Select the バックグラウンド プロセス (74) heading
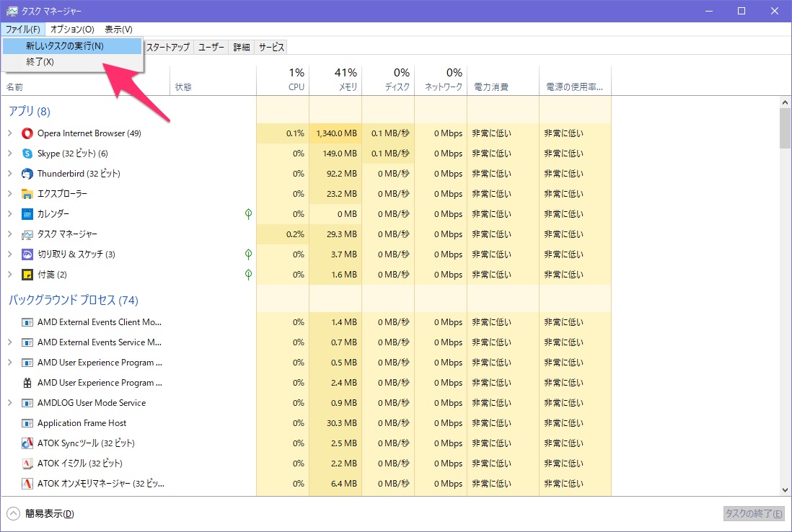Viewport: 792px width, 532px height. (74, 300)
